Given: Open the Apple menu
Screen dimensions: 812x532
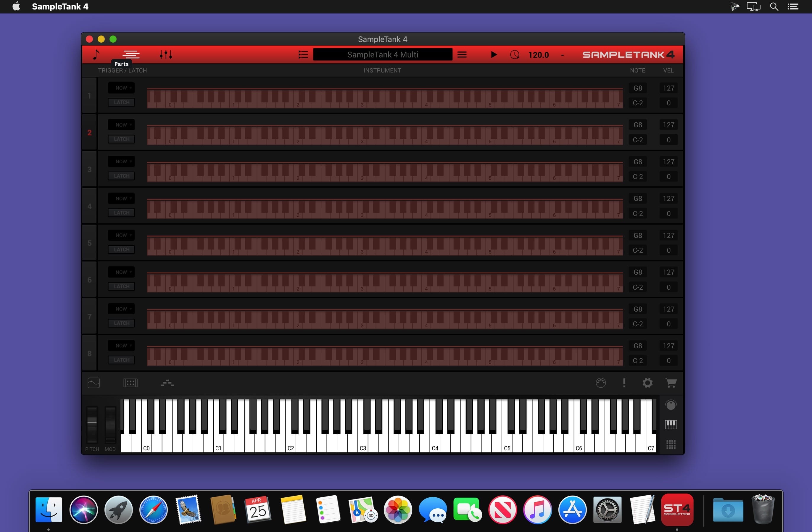Looking at the screenshot, I should [16, 7].
